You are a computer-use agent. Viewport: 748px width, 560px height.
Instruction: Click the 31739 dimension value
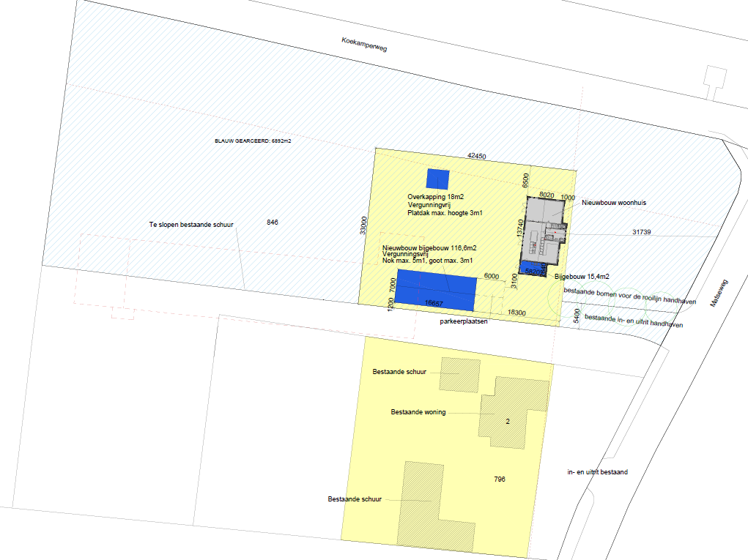[642, 232]
